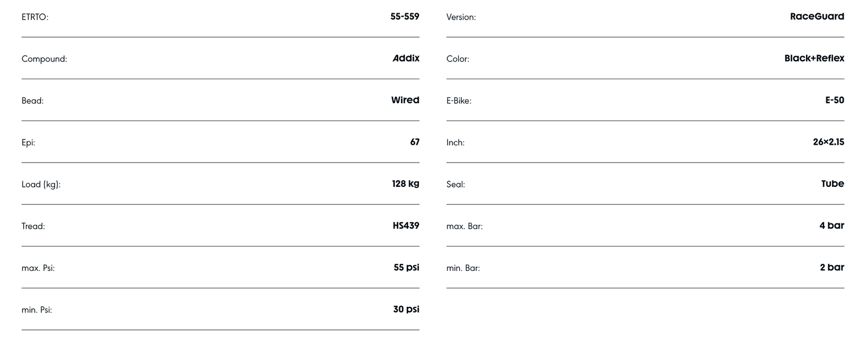Select the 26×2.15 inch size
The width and height of the screenshot is (868, 338).
coord(828,142)
